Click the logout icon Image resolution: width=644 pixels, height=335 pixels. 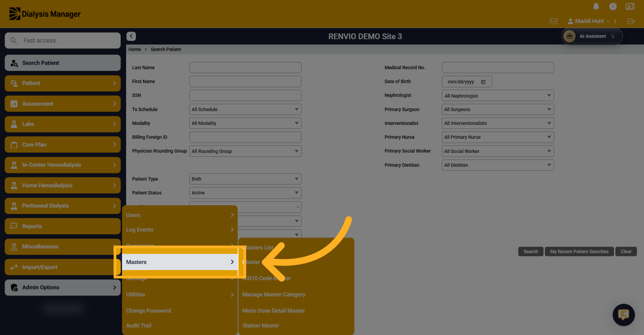tap(631, 21)
